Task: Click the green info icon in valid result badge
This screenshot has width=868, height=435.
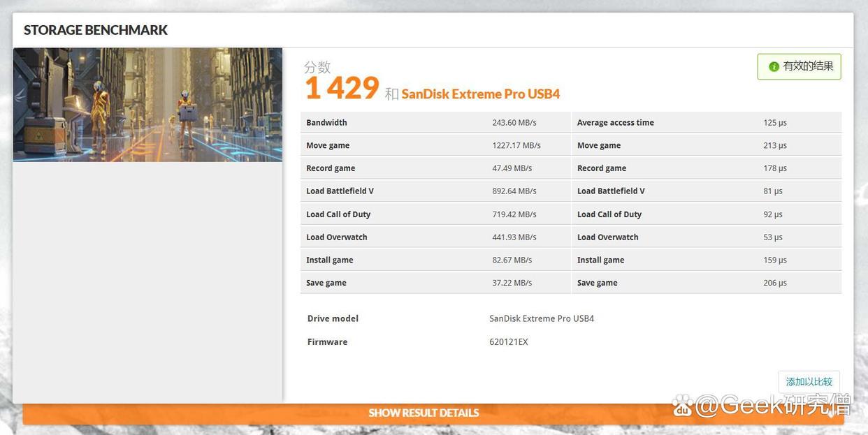Action: point(774,66)
